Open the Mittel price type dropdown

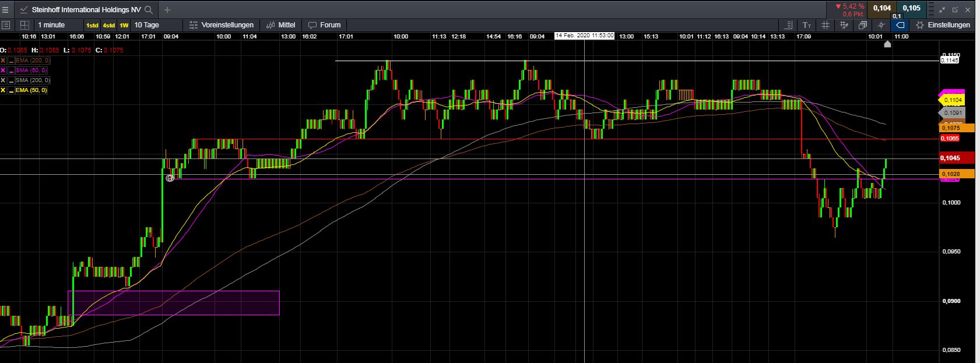[281, 25]
